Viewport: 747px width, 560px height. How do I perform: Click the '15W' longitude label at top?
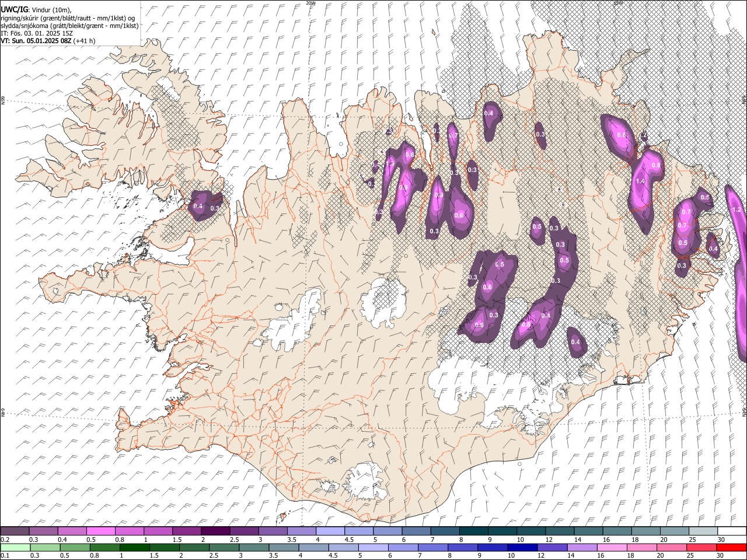(x=618, y=3)
